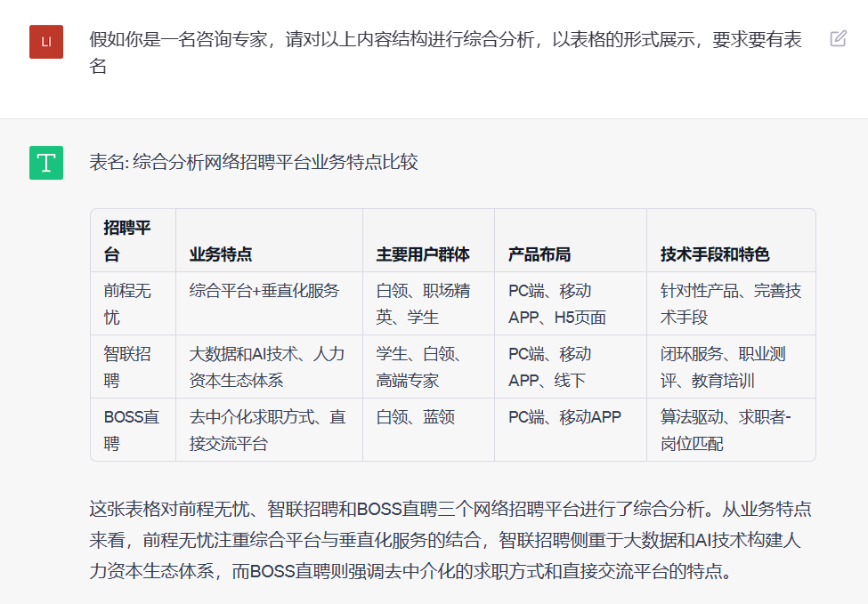The height and width of the screenshot is (604, 868).
Task: Click the green assistant avatar icon
Action: [46, 163]
